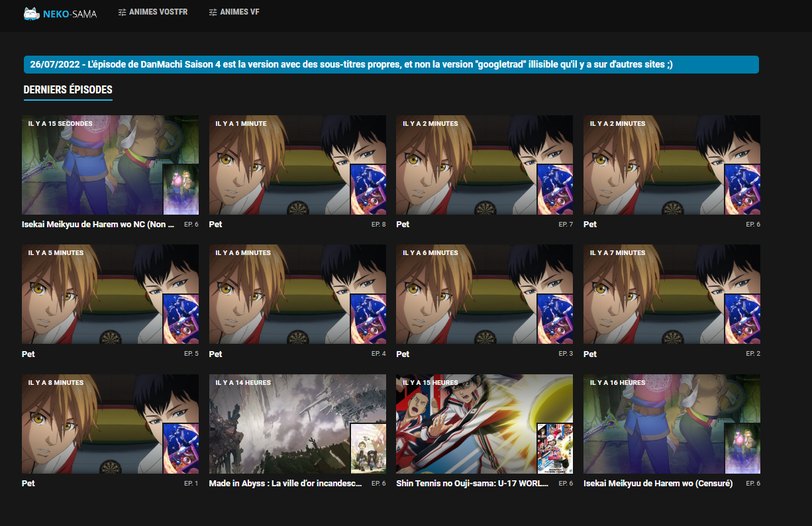This screenshot has height=526, width=812.
Task: Click the small Made in Abyss poster image
Action: coord(368,448)
